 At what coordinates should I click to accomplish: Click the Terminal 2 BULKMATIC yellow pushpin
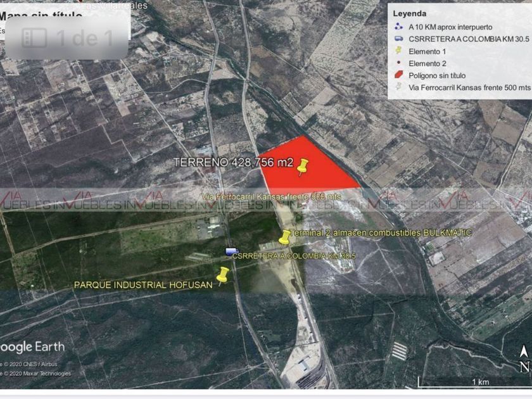[x=284, y=237]
